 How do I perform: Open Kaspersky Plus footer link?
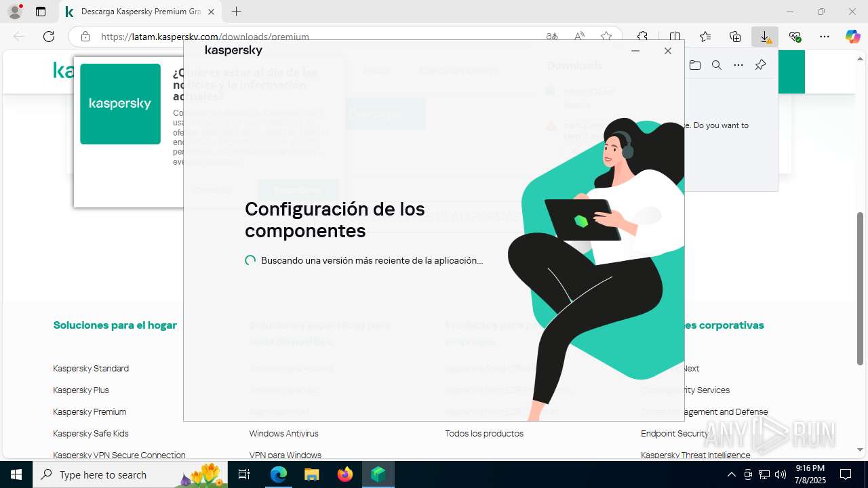coord(81,390)
